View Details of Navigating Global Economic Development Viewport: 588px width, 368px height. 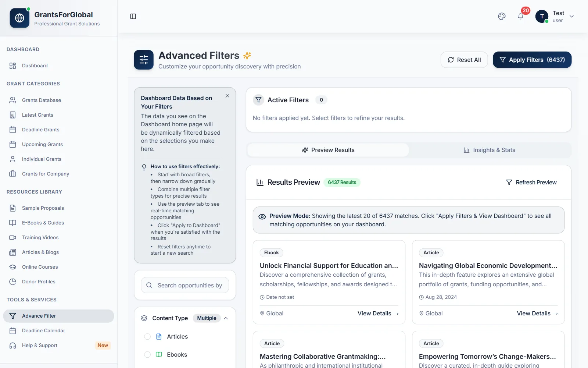tap(537, 313)
